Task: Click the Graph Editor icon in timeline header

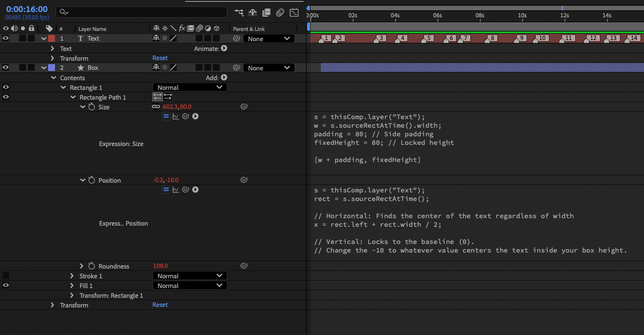Action: click(x=294, y=12)
